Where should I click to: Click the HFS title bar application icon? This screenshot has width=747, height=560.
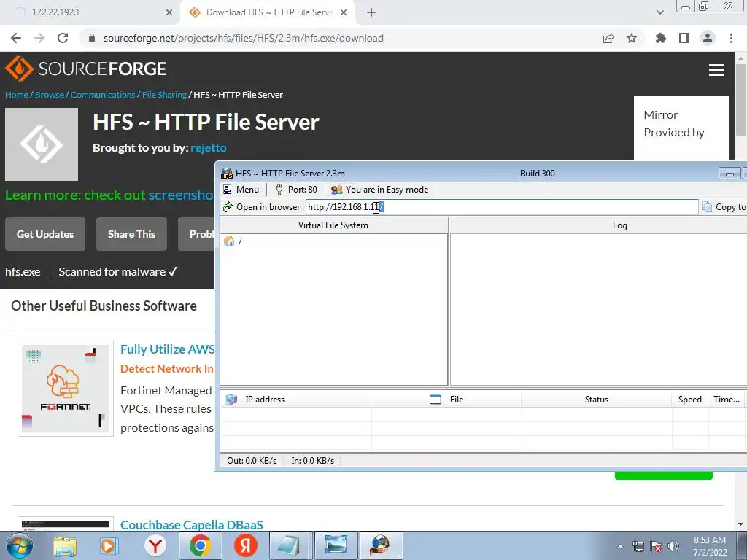coord(227,174)
